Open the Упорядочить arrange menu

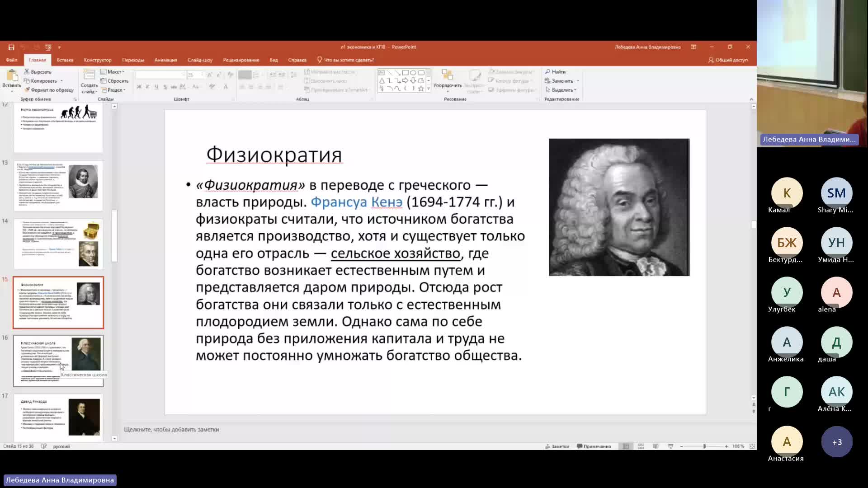[x=448, y=81]
